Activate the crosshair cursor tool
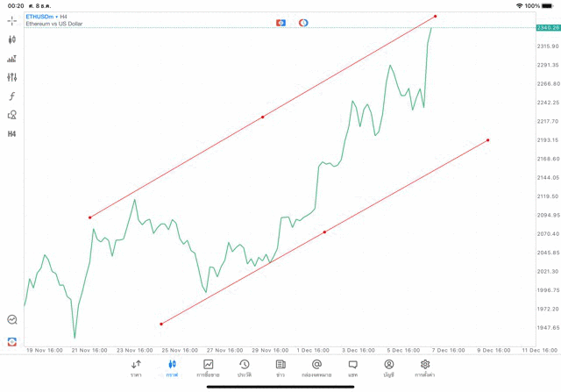 (x=12, y=20)
